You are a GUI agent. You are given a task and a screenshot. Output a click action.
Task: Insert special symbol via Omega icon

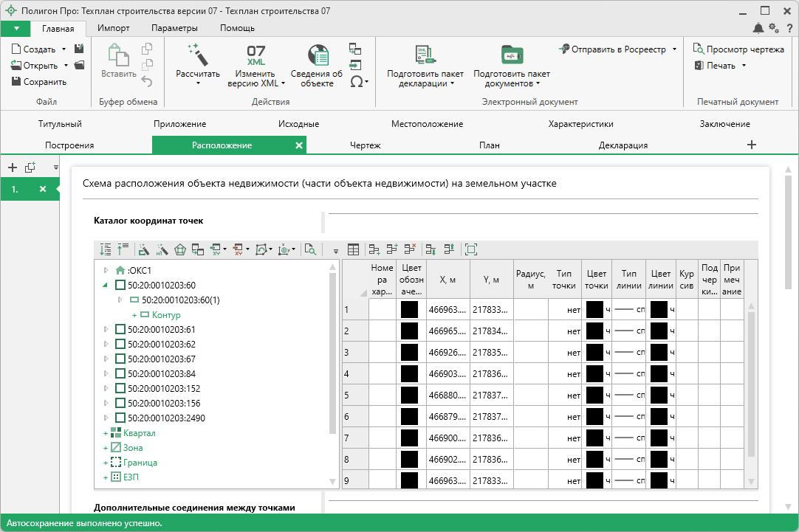tap(356, 81)
